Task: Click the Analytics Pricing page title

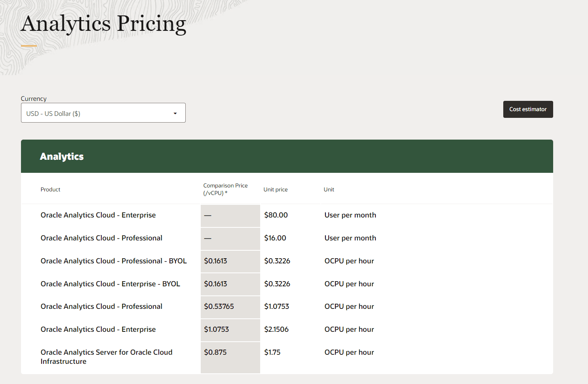Action: [103, 24]
